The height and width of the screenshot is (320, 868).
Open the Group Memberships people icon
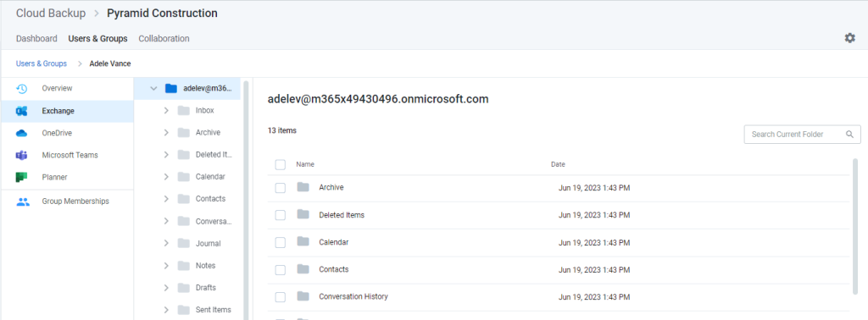point(23,201)
